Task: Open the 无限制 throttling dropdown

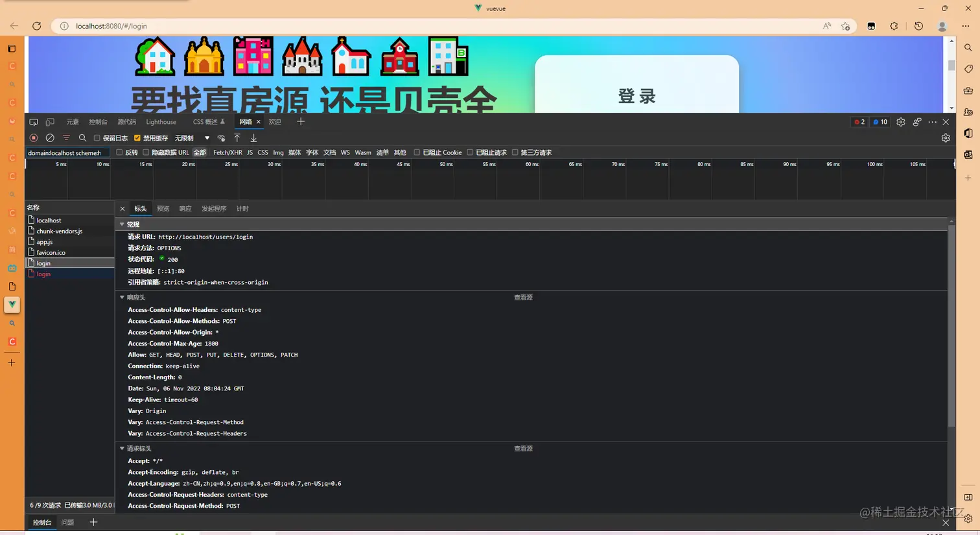Action: (192, 138)
